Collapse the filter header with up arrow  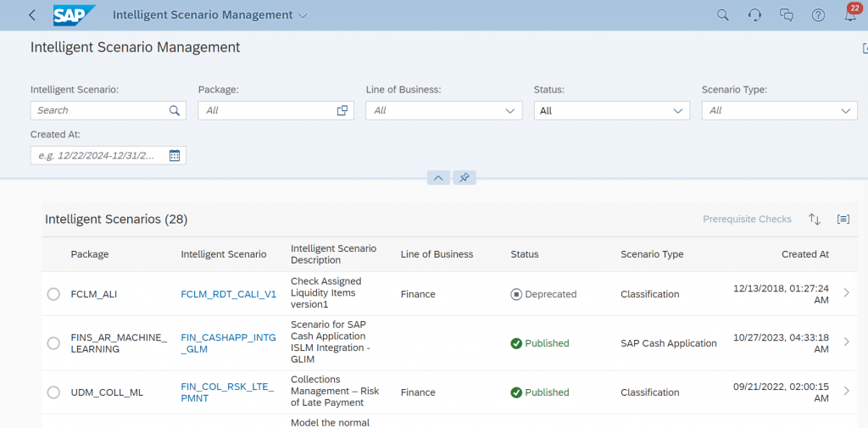pyautogui.click(x=438, y=178)
